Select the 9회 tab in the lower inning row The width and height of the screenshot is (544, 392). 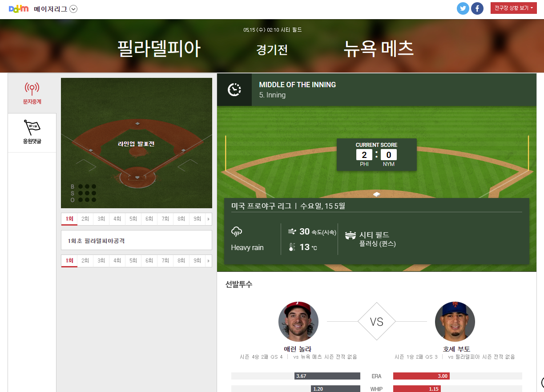[x=197, y=261]
